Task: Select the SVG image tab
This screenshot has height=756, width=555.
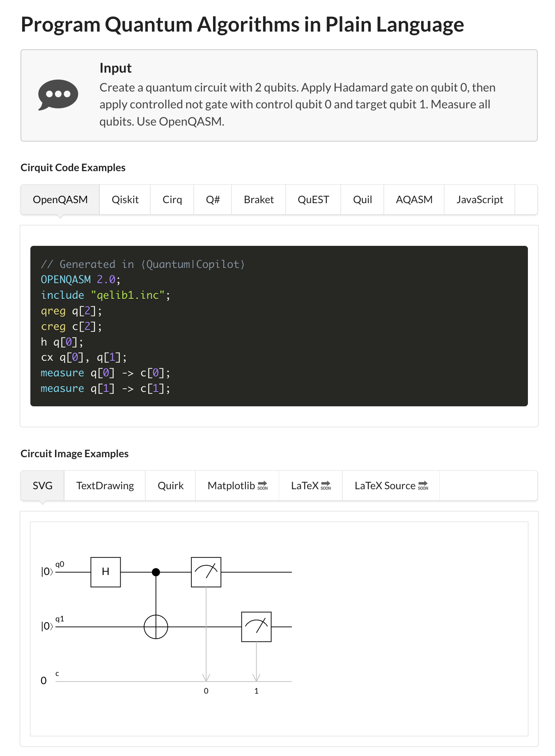Action: coord(43,486)
